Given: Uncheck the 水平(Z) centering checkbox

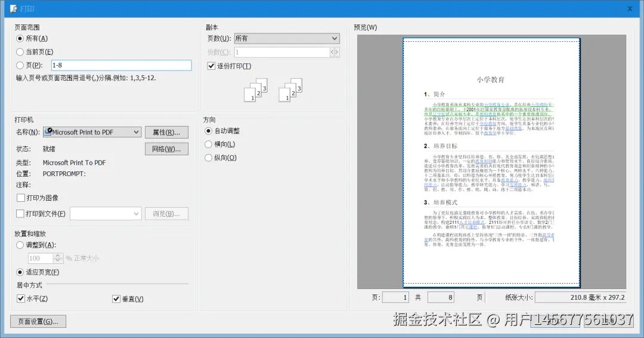Looking at the screenshot, I should (21, 299).
